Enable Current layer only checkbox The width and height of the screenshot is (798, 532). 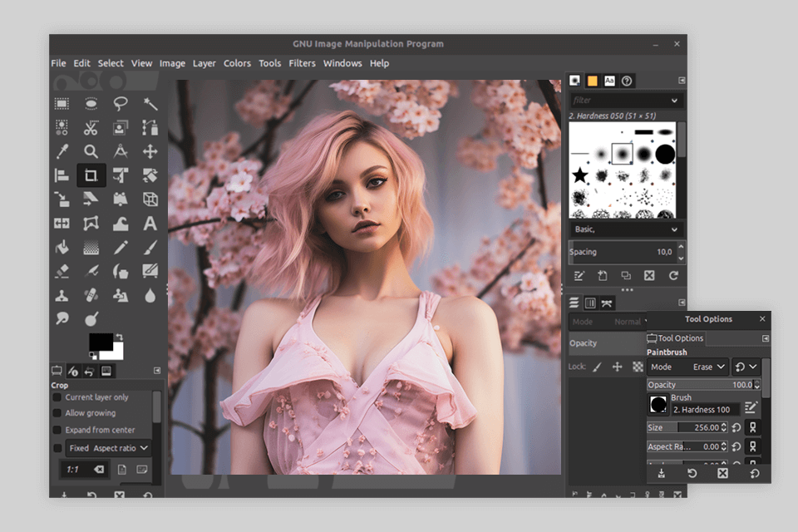click(57, 397)
